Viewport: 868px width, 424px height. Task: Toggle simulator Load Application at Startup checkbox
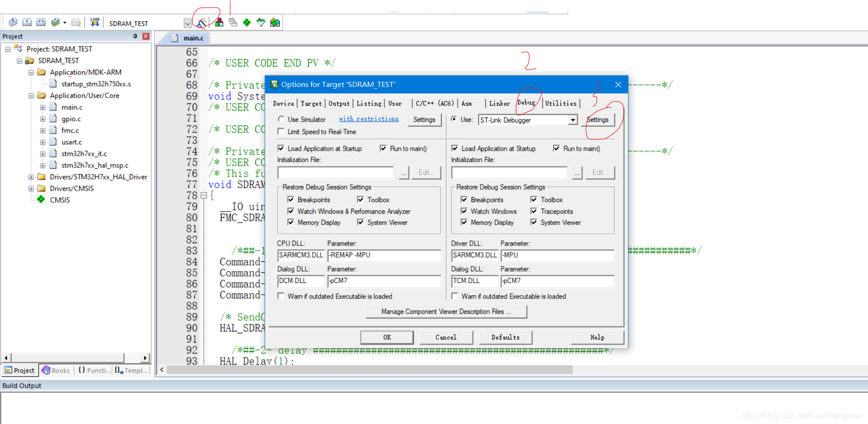(x=281, y=148)
